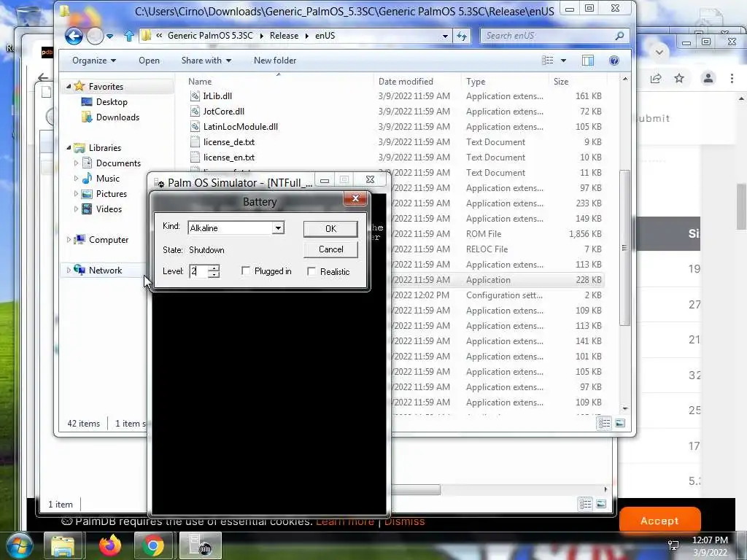747x560 pixels.
Task: Open the Windows Start button
Action: [x=20, y=545]
